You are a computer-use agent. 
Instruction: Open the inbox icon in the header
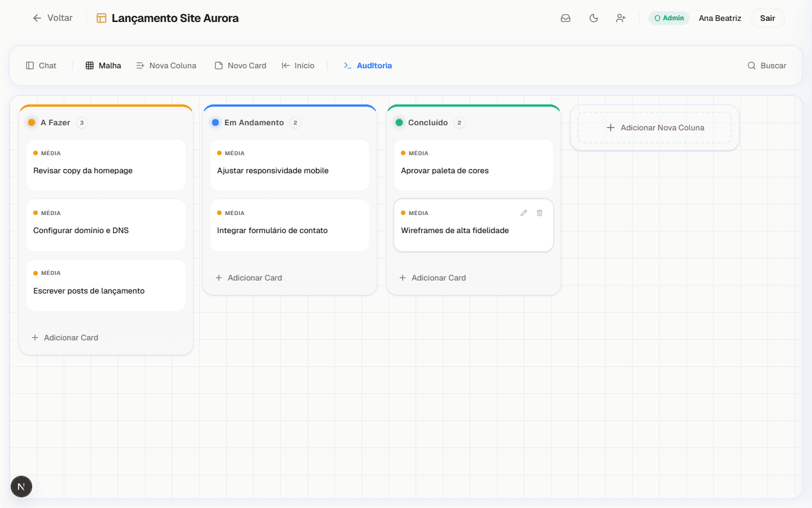tap(566, 18)
